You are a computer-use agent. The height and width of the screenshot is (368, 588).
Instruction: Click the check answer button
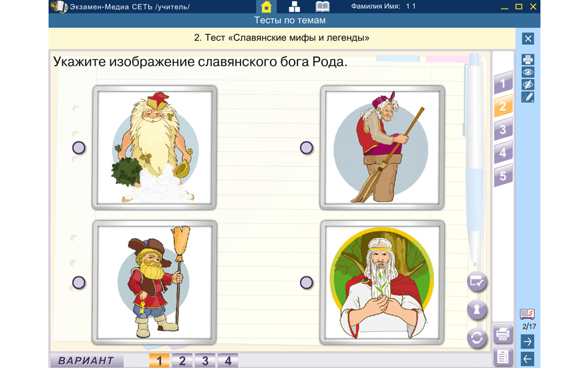477,281
